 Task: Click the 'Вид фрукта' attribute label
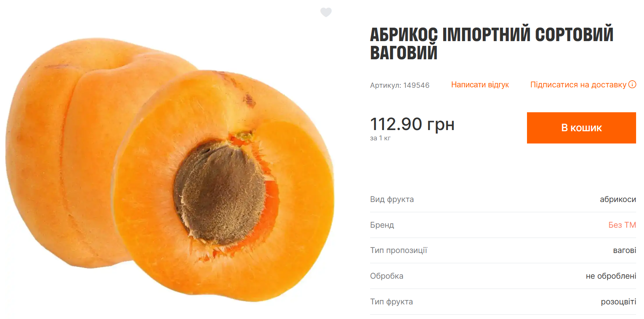[392, 199]
